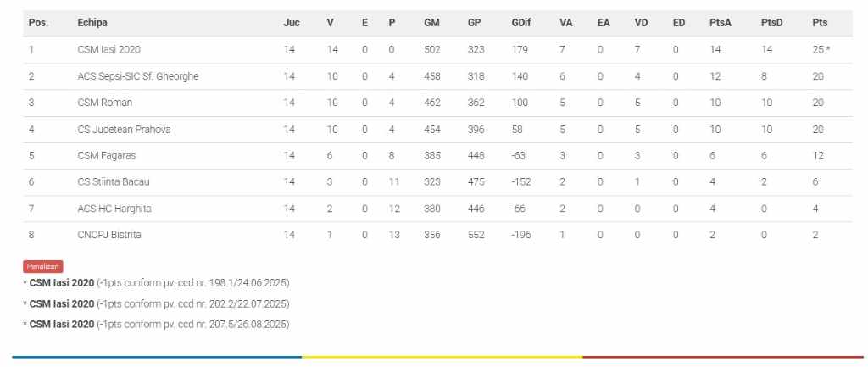
Task: Open the ACS HC Harghita entry
Action: pos(114,209)
